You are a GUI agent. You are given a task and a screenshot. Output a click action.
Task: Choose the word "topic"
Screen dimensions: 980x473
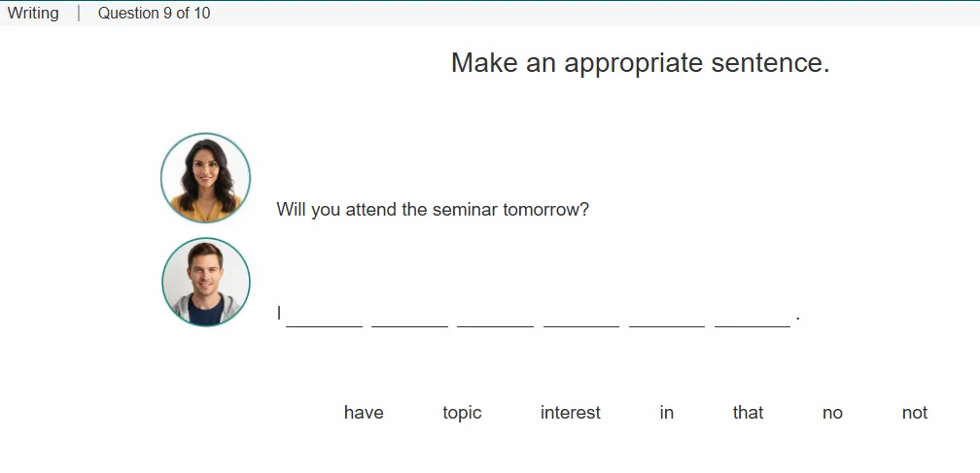[x=462, y=413]
